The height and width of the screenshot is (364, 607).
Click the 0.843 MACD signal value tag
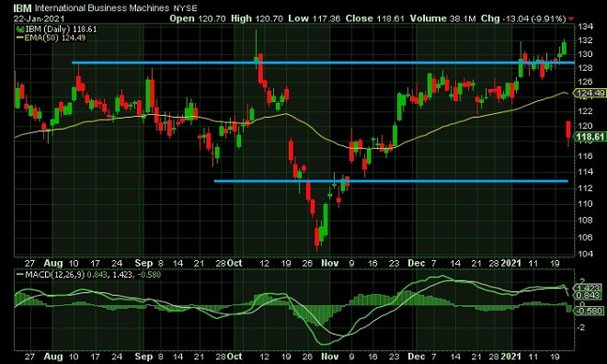pos(589,296)
